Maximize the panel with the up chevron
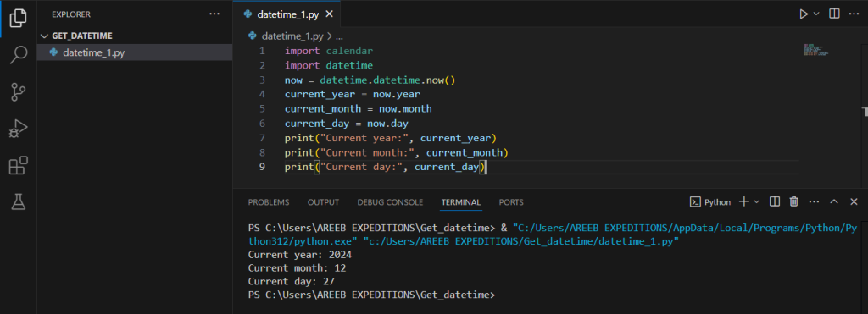Screen dimensions: 868x314 click(x=834, y=201)
